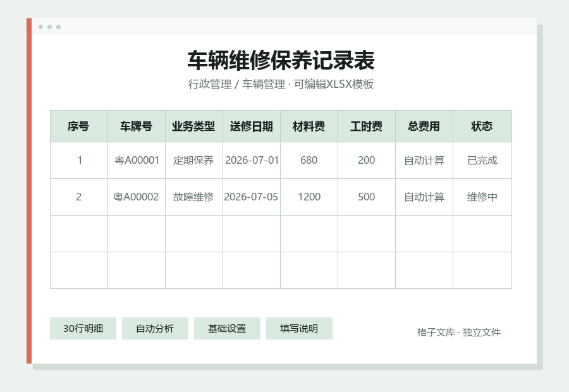Viewport: 569px width, 392px height.
Task: Click 自动计算 in the 粤A00001 row
Action: (x=424, y=160)
